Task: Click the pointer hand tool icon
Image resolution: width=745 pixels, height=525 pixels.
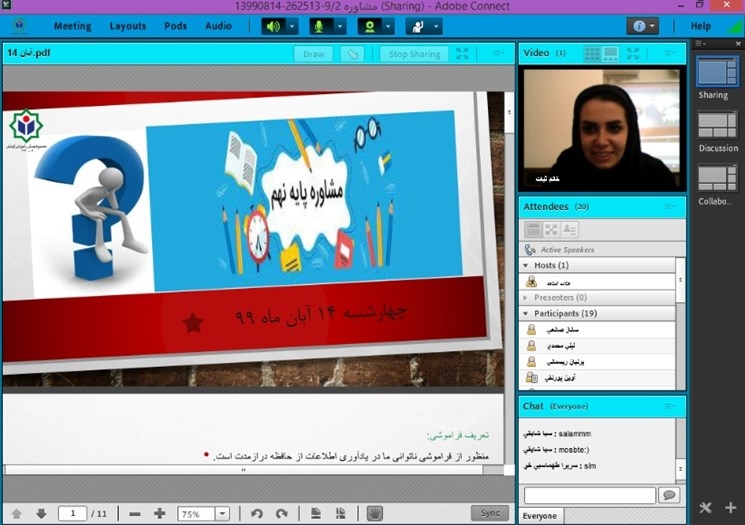Action: point(375,513)
